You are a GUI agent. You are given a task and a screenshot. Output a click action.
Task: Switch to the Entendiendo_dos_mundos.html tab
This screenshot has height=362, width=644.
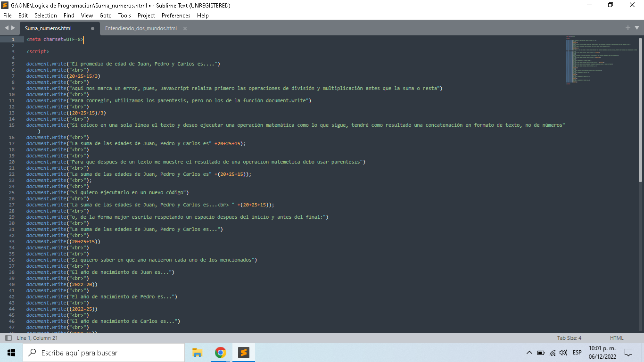(141, 28)
